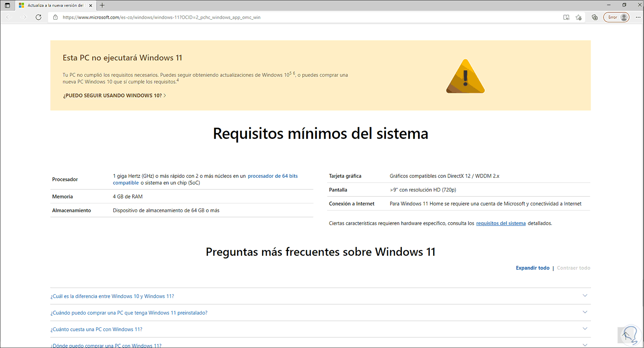Open question "¿Cuánto cuesta una PC con Windows 11?"

click(96, 330)
